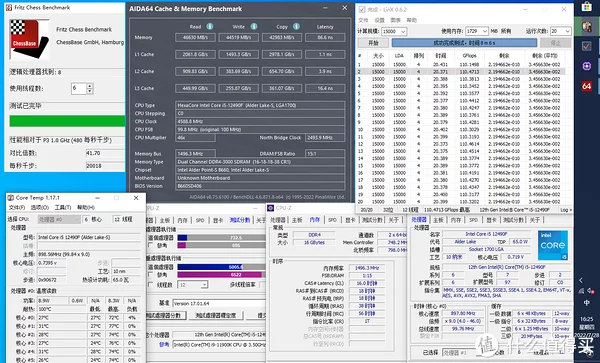The height and width of the screenshot is (363, 600).
Task: Click the Core Temp title bar icon
Action: [11, 198]
